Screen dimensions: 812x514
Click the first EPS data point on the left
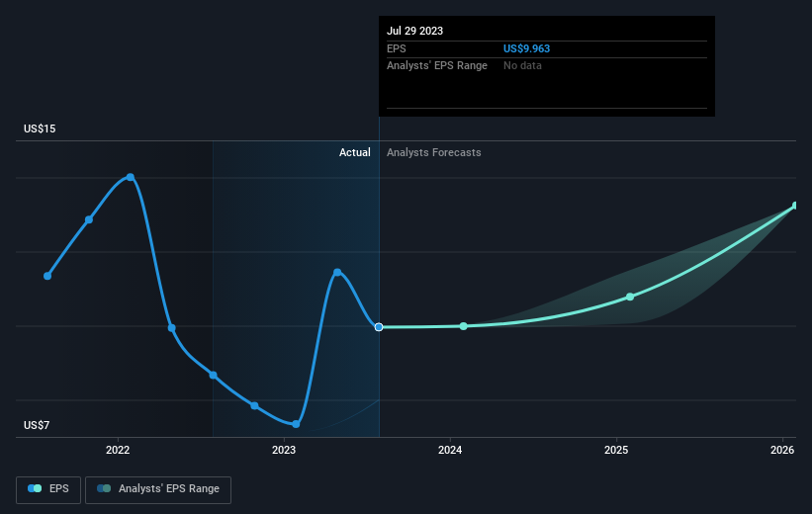coord(47,276)
